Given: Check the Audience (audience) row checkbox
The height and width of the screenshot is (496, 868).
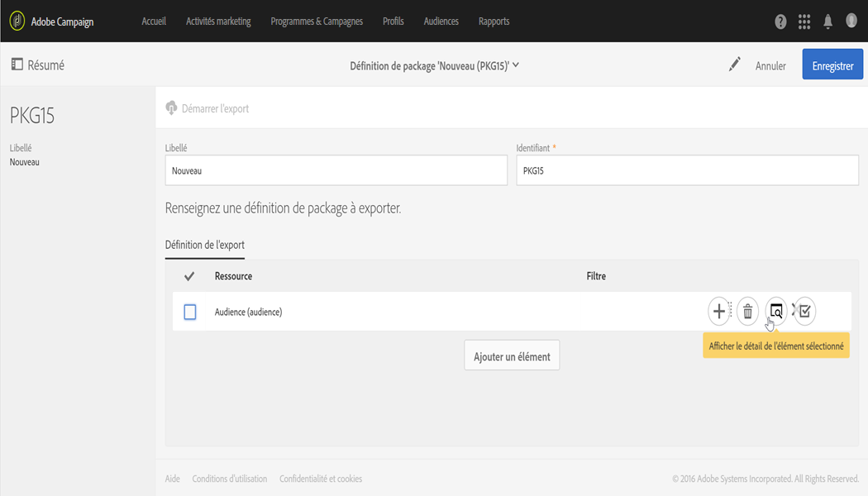Looking at the screenshot, I should (x=190, y=312).
